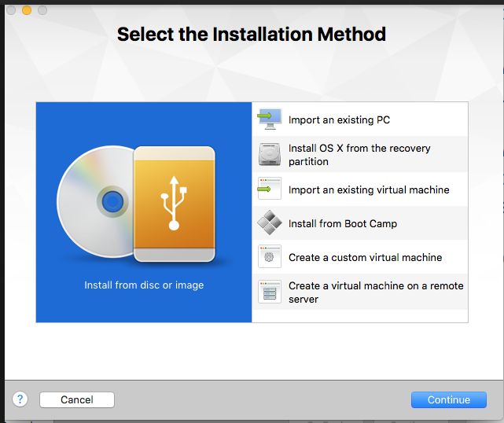Select 'Import an existing PC' option

339,120
